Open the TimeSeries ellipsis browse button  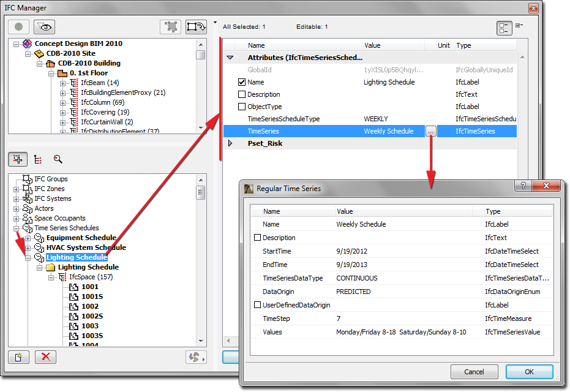tap(431, 131)
